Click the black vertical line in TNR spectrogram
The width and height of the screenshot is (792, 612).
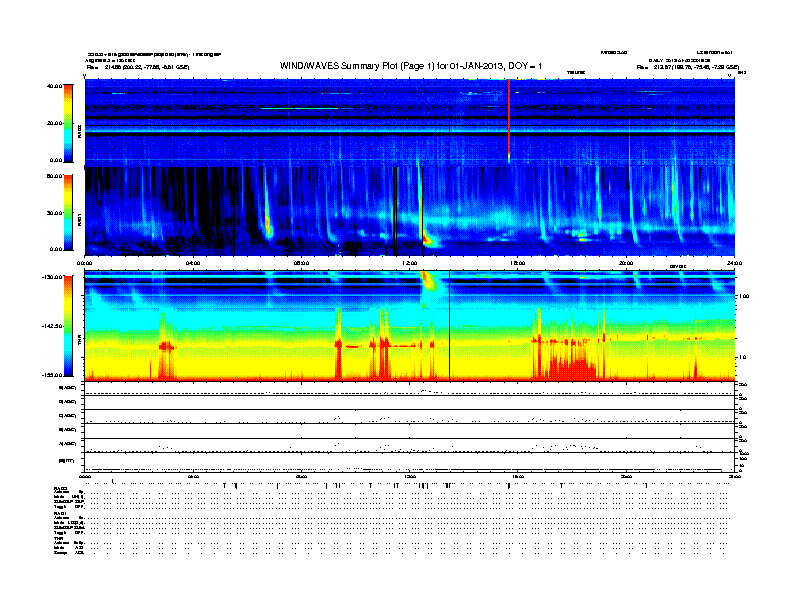pyautogui.click(x=450, y=326)
